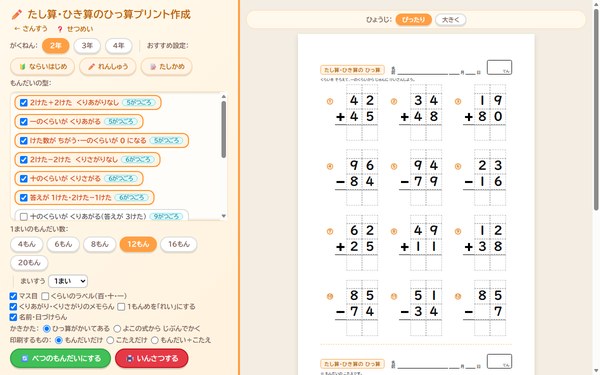The height and width of the screenshot is (375, 600).
Task: Set problem count to 12もん
Action: [138, 244]
